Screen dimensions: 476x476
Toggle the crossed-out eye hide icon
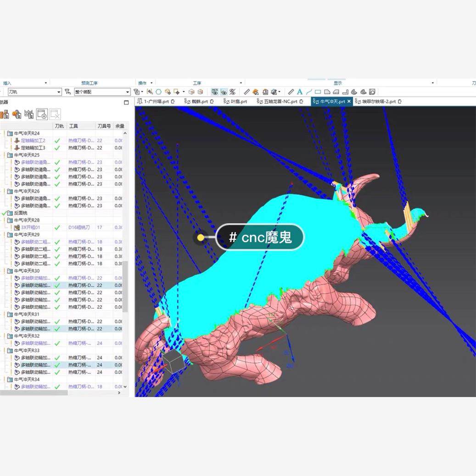pos(233,92)
